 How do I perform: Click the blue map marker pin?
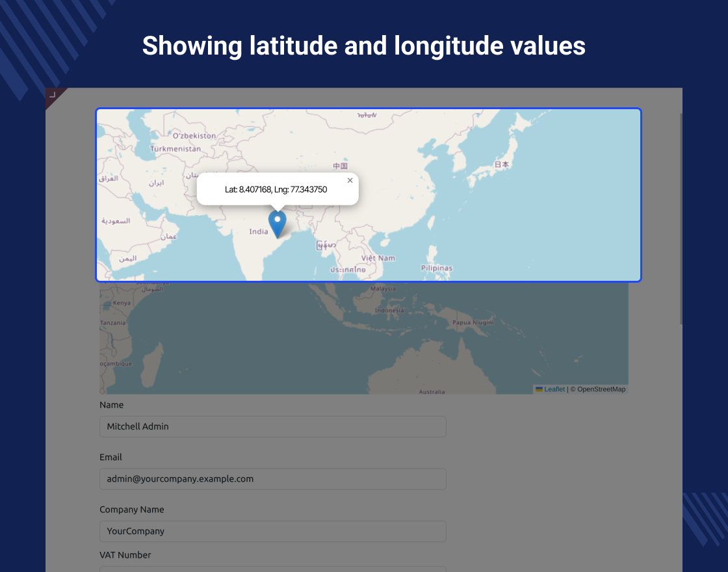tap(277, 225)
